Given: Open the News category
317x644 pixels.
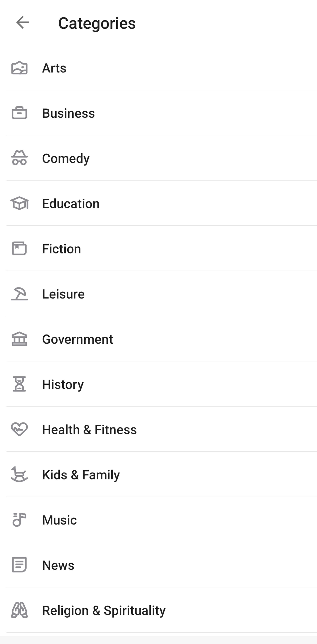Looking at the screenshot, I should [x=58, y=565].
